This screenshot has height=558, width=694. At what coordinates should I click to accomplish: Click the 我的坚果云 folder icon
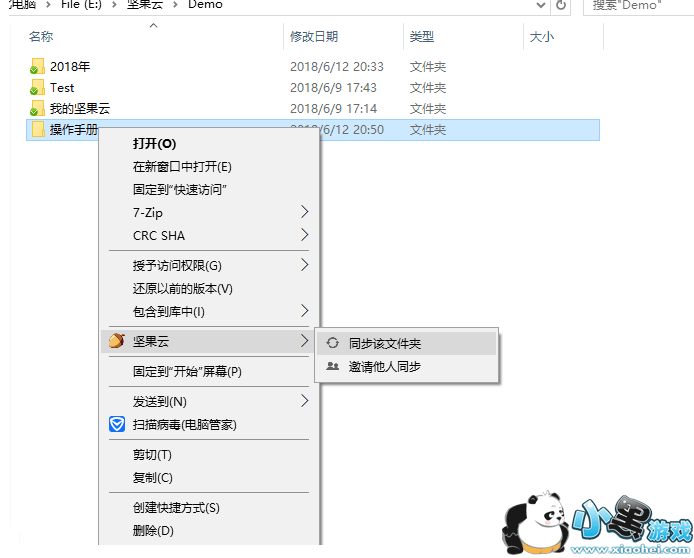(x=37, y=108)
